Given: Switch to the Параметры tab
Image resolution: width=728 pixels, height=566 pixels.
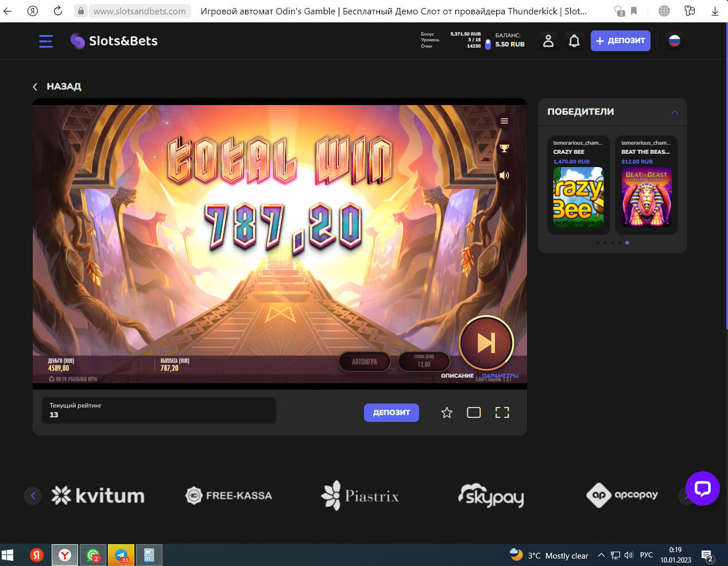Looking at the screenshot, I should [x=500, y=375].
